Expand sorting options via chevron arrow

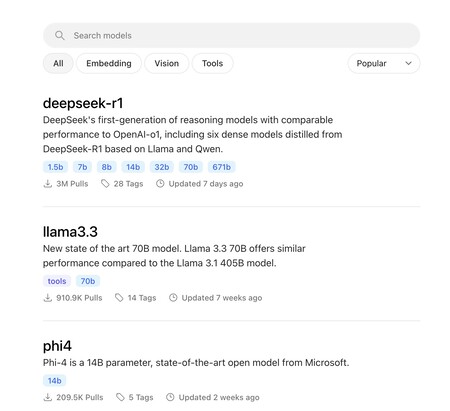[x=408, y=63]
